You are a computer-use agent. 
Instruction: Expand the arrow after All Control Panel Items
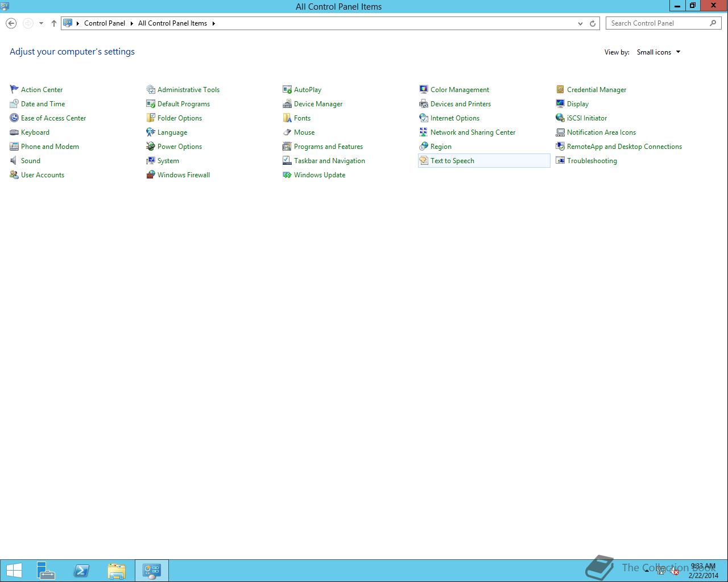pyautogui.click(x=214, y=23)
